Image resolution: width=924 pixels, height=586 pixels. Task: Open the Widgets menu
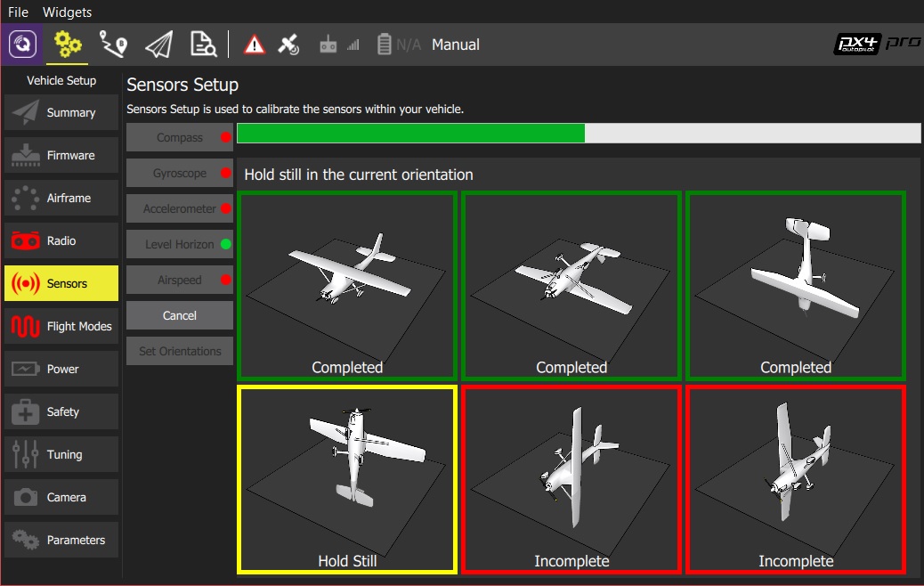point(67,12)
